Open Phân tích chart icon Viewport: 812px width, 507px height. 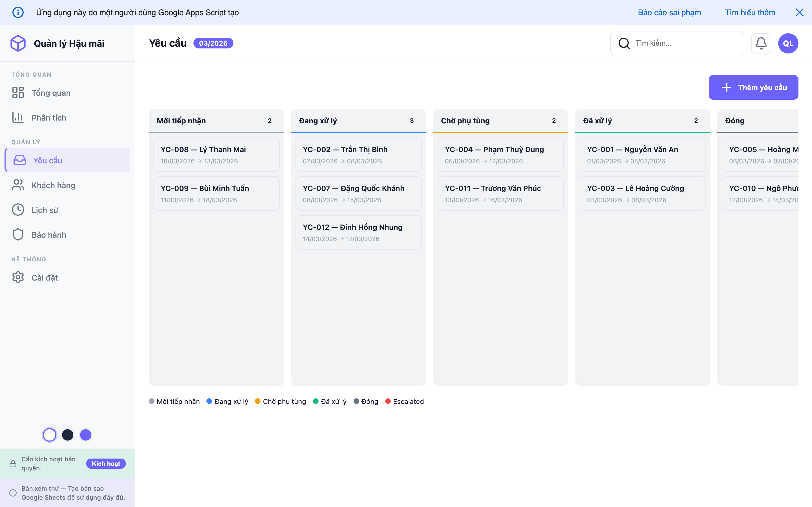[18, 117]
